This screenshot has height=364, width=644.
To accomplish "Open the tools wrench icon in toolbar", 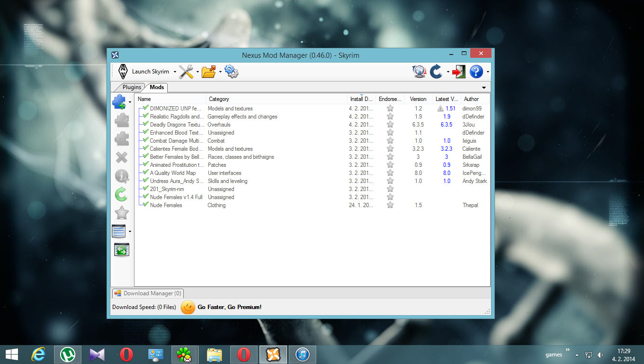I will (x=186, y=72).
